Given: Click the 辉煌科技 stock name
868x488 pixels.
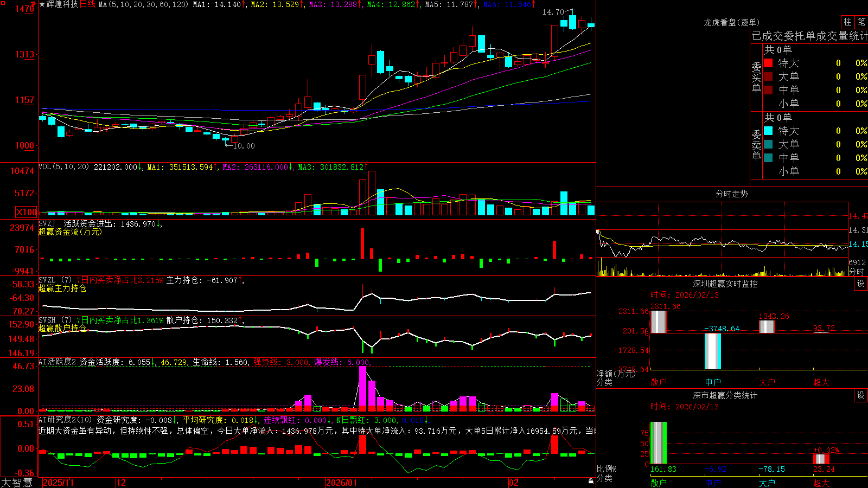Looking at the screenshot, I should [62, 4].
